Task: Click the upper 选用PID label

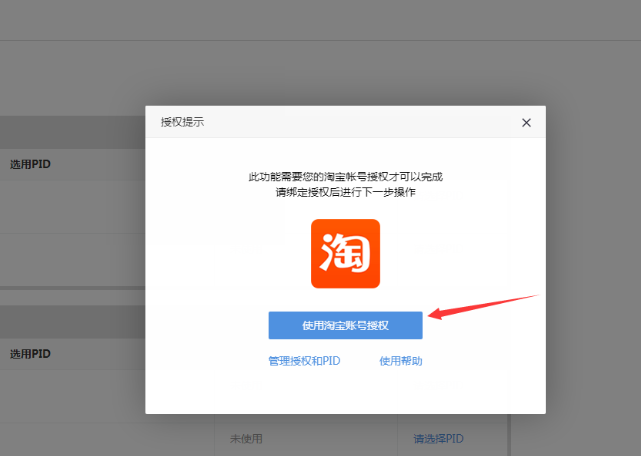Action: coord(30,165)
